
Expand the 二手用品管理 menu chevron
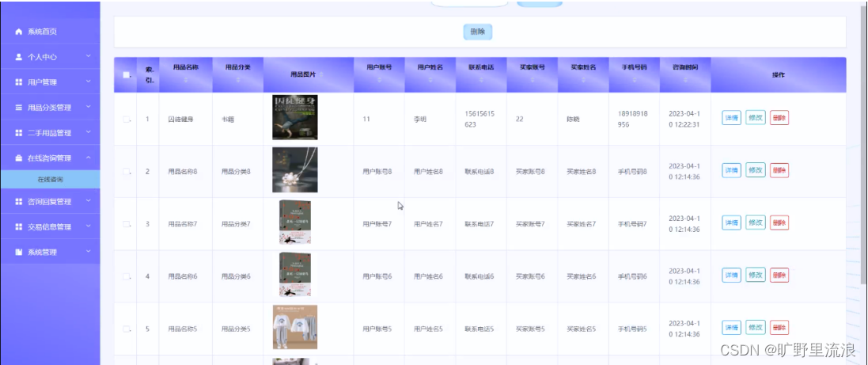(x=89, y=133)
